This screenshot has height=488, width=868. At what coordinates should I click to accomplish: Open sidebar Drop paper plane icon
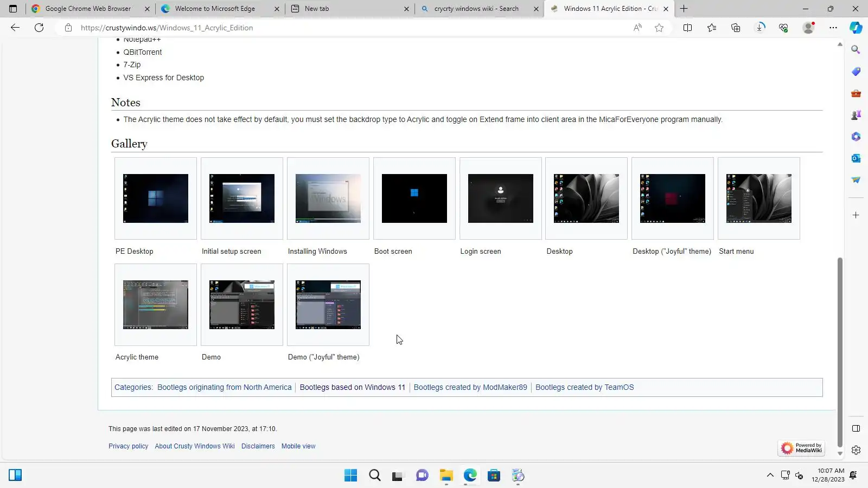tap(856, 180)
